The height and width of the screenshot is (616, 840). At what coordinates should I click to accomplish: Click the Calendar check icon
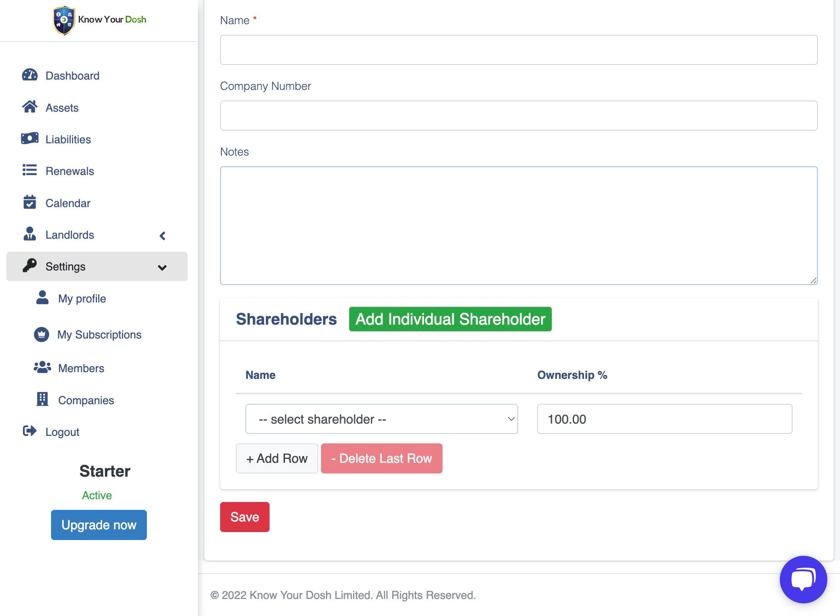click(x=30, y=202)
